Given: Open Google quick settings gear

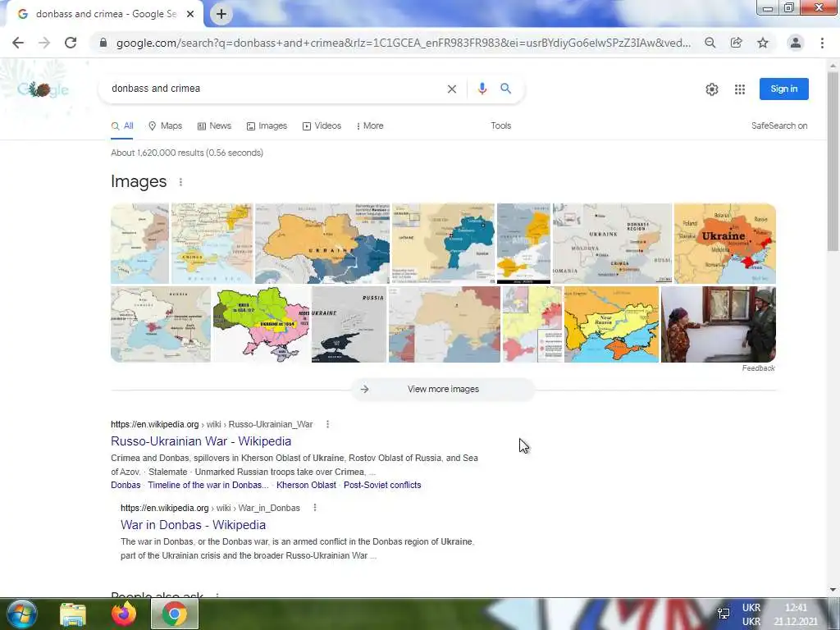Looking at the screenshot, I should 711,89.
